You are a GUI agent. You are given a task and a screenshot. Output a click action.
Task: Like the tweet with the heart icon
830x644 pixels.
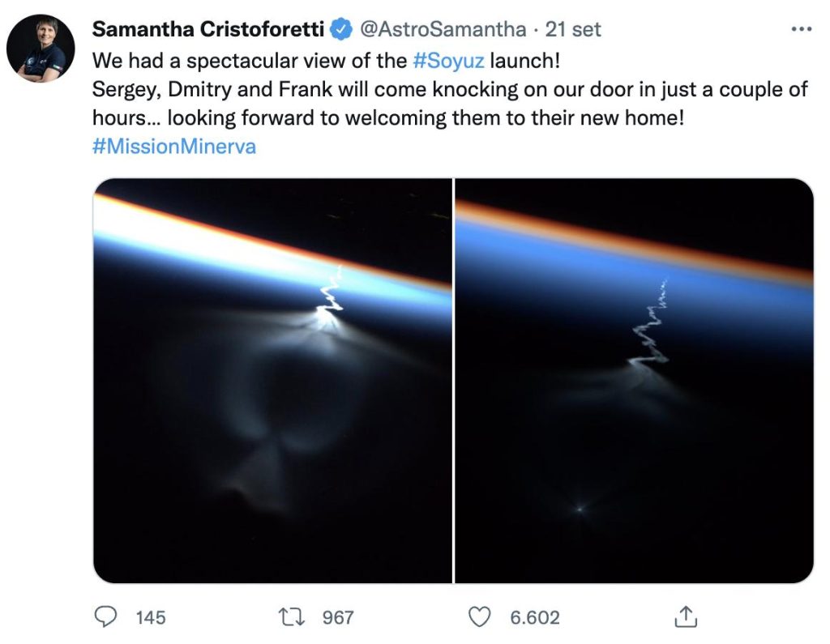pyautogui.click(x=481, y=617)
